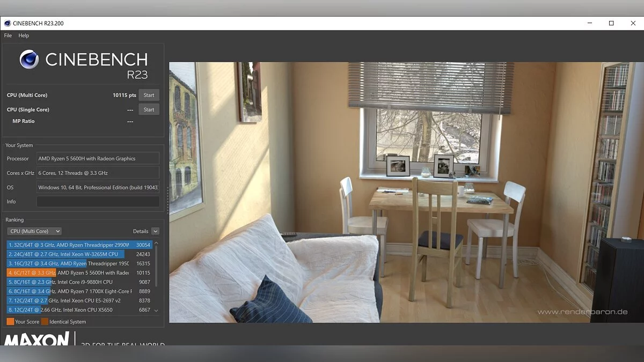Screen dimensions: 644x362
Task: Select ranking entry AMD Ryzen 7 1700X
Action: 79,291
